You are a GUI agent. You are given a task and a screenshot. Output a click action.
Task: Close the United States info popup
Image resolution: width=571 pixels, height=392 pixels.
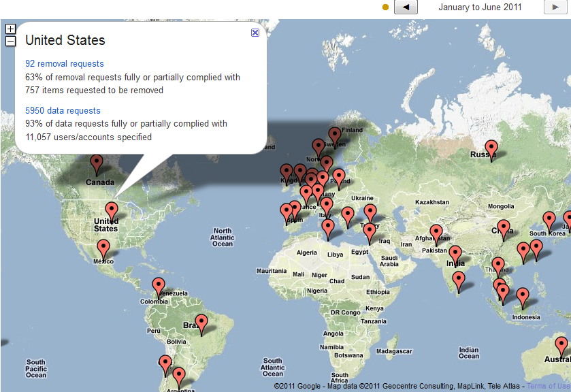[255, 33]
